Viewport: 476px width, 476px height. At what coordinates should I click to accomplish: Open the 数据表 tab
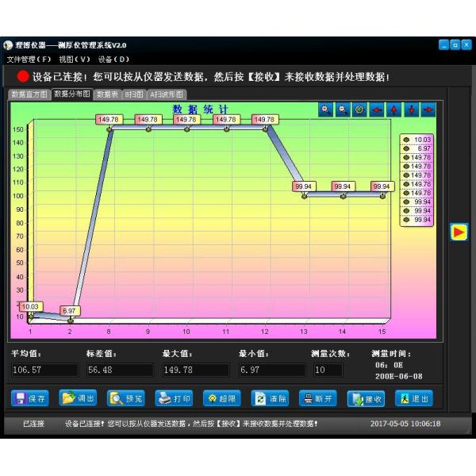coord(107,94)
